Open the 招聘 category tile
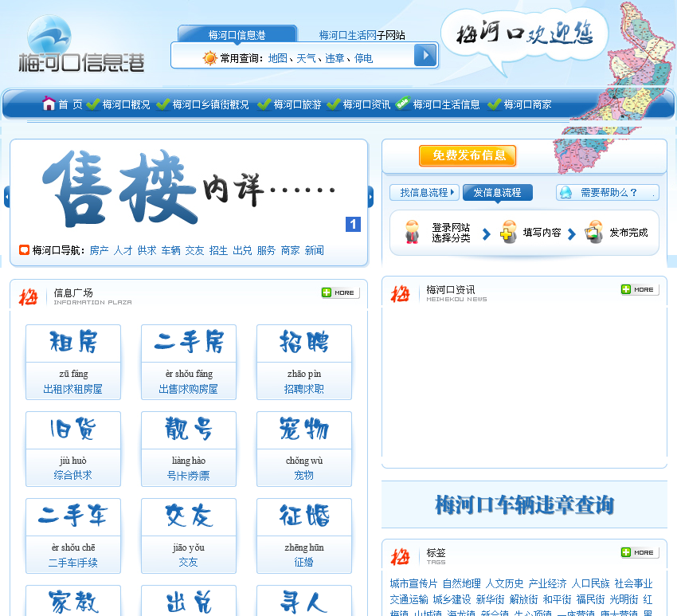Viewport: 677px width, 616px height. [x=304, y=362]
